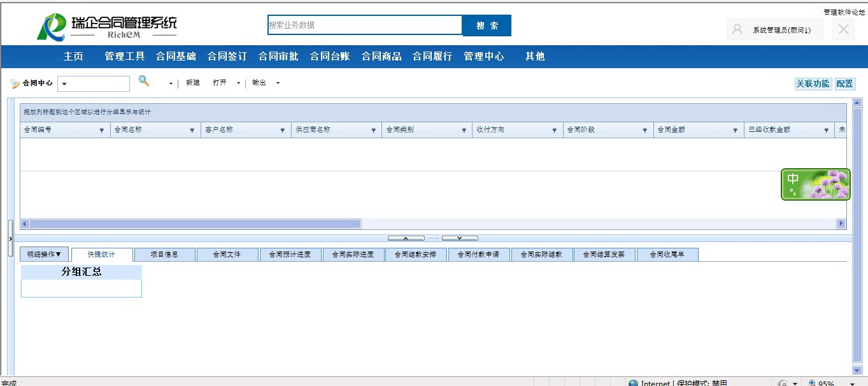Viewport: 868px width, 386px height.
Task: Click the 合同中心 tag icon
Action: pos(15,83)
